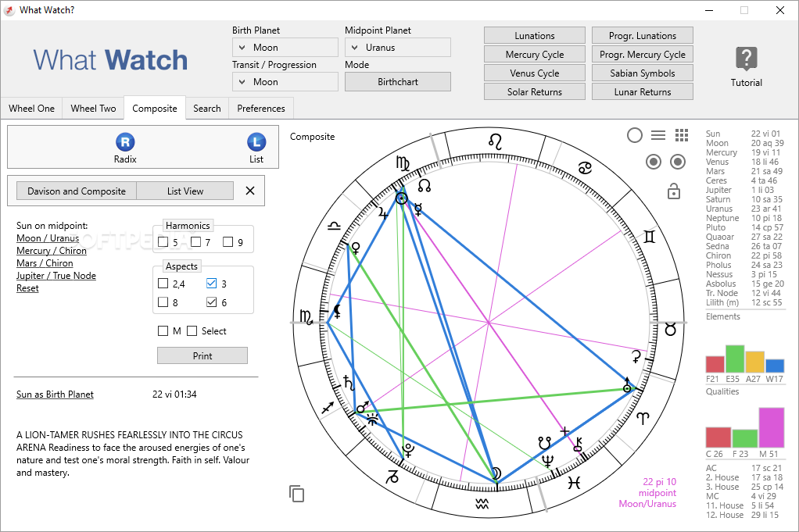Switch to the Wheel Two tab
Image resolution: width=799 pixels, height=532 pixels.
point(93,109)
